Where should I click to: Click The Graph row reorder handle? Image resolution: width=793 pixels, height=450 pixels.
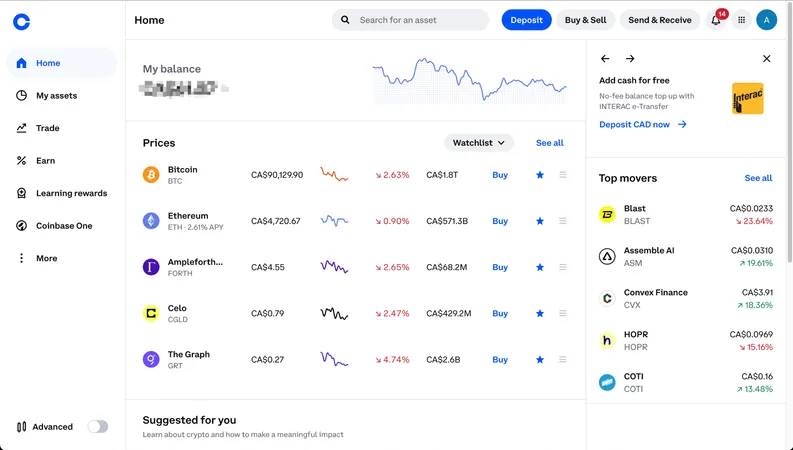[x=563, y=359]
